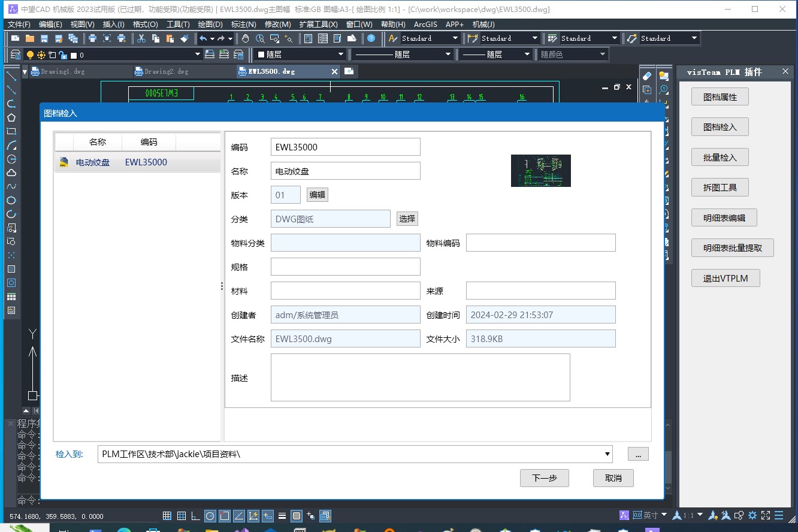The width and height of the screenshot is (798, 532).
Task: Click the Cut scissors icon
Action: coord(141,38)
